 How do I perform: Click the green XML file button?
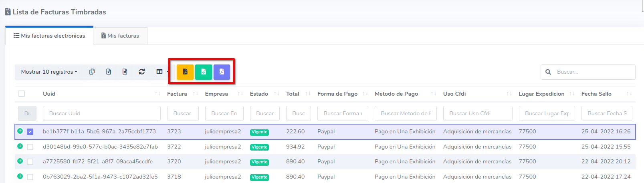click(204, 72)
